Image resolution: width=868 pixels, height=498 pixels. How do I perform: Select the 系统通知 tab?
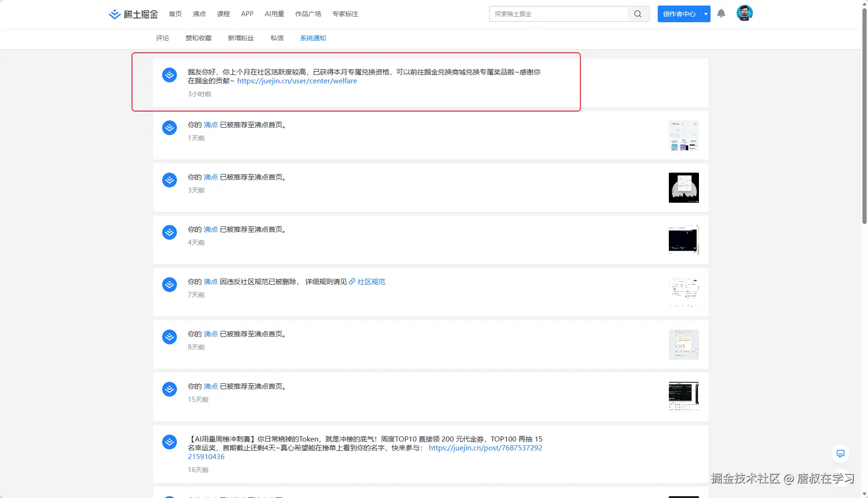[x=313, y=38]
